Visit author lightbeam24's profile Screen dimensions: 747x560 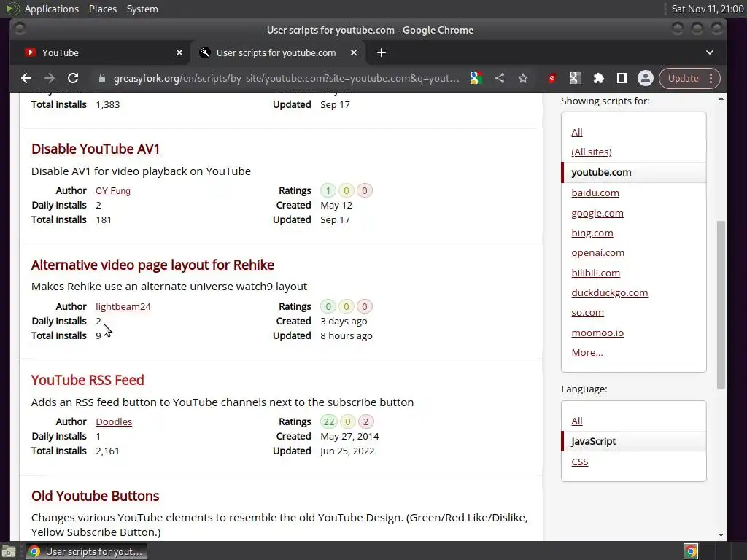[x=123, y=307]
